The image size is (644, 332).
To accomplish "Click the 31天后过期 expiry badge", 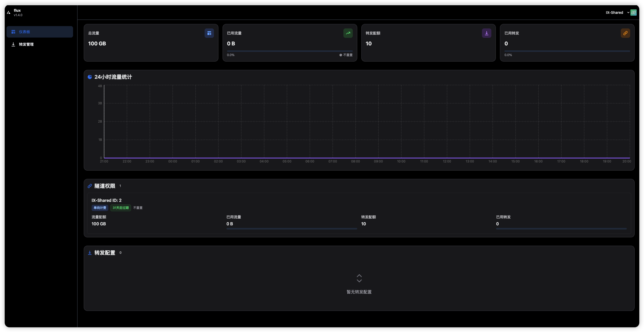I will coord(121,208).
